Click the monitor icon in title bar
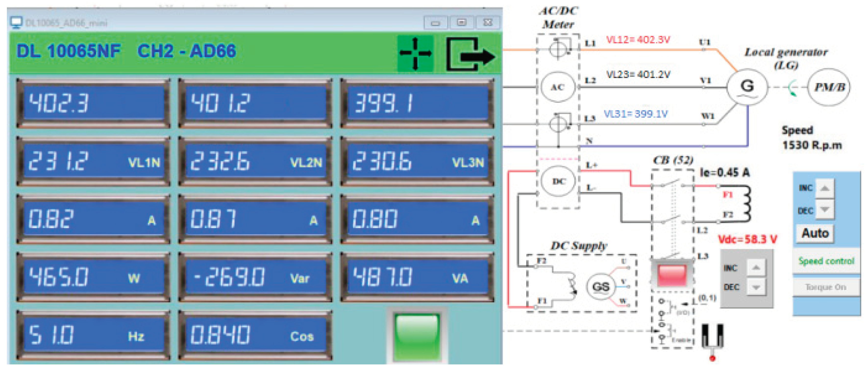Viewport: 868px width, 372px height. coord(16,23)
